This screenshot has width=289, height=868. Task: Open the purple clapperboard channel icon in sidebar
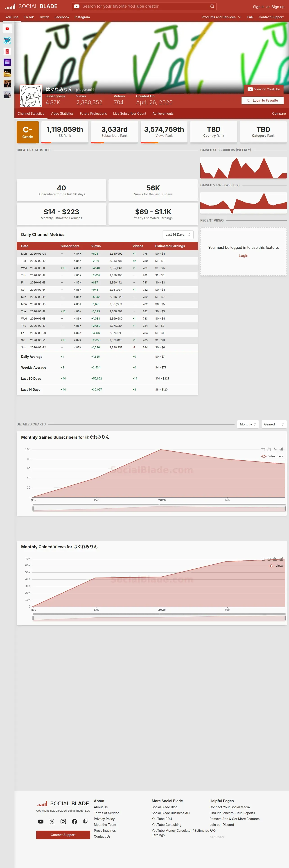(7, 62)
